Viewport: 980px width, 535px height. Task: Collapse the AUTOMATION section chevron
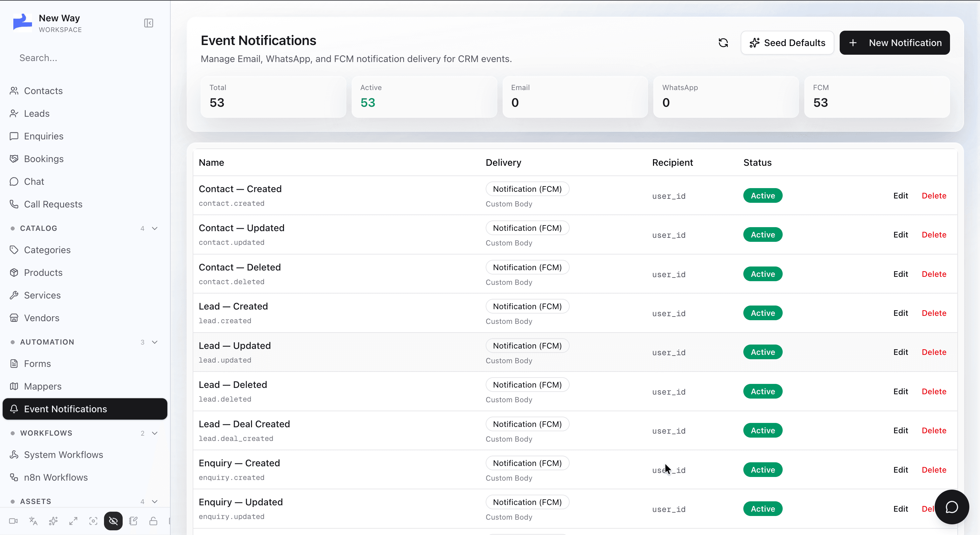click(154, 342)
